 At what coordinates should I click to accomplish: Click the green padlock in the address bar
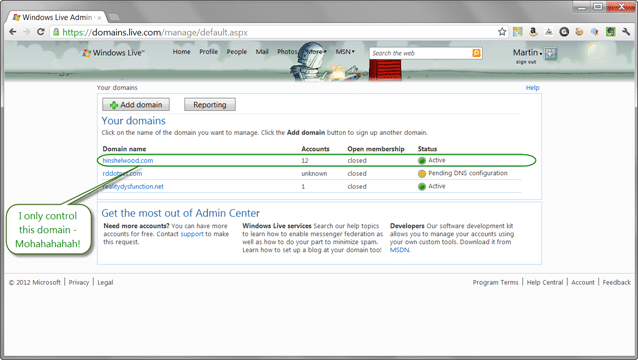56,32
